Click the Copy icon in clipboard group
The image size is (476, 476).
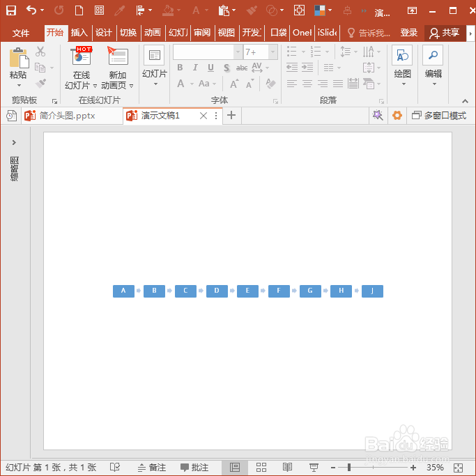click(40, 68)
